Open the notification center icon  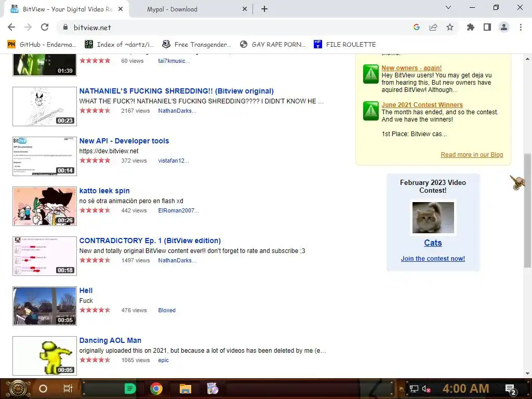[x=511, y=389]
